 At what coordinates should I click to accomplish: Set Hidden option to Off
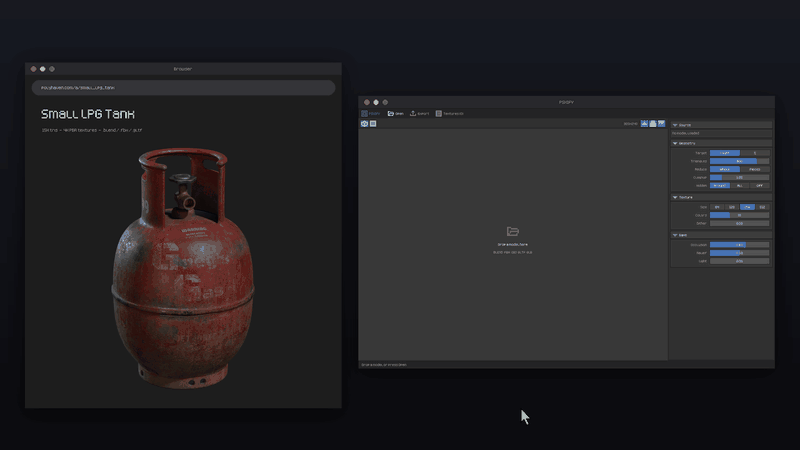tap(760, 186)
